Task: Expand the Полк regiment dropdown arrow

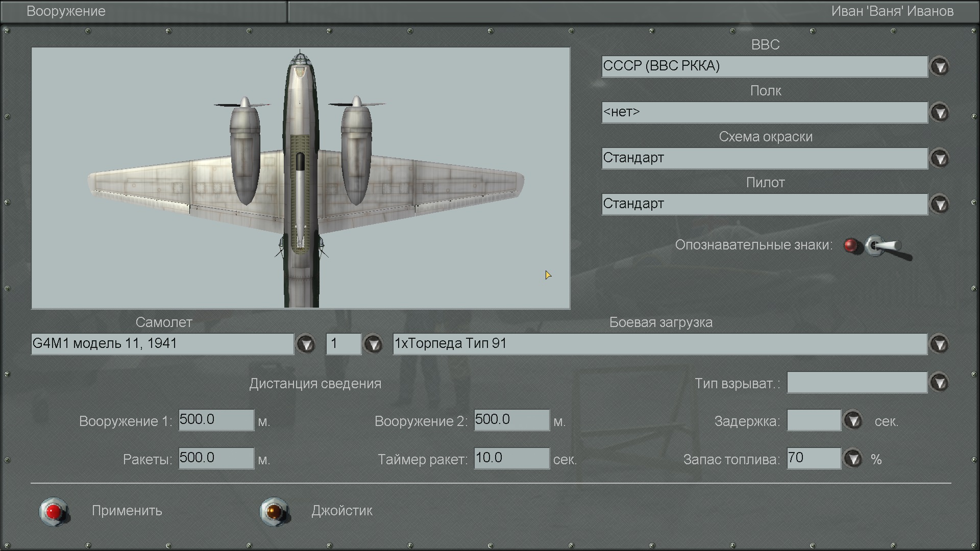Action: click(940, 113)
